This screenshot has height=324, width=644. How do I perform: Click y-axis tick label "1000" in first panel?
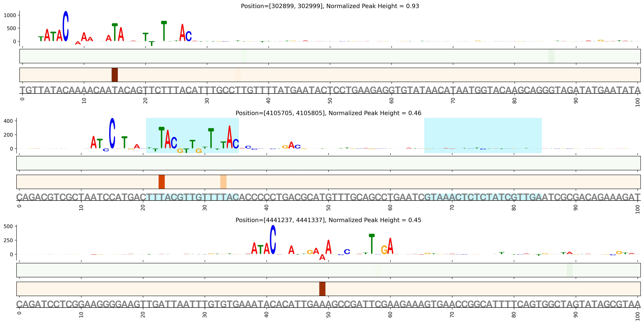pyautogui.click(x=10, y=15)
